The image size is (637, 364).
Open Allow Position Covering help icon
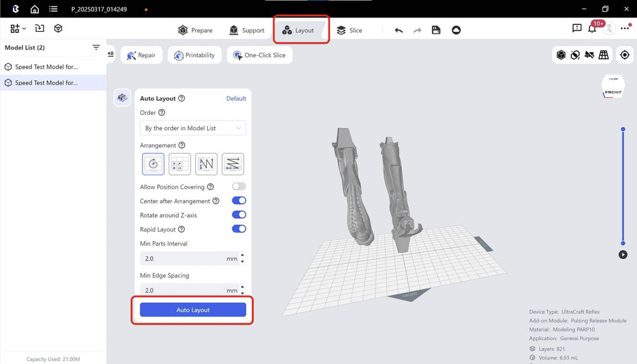210,187
